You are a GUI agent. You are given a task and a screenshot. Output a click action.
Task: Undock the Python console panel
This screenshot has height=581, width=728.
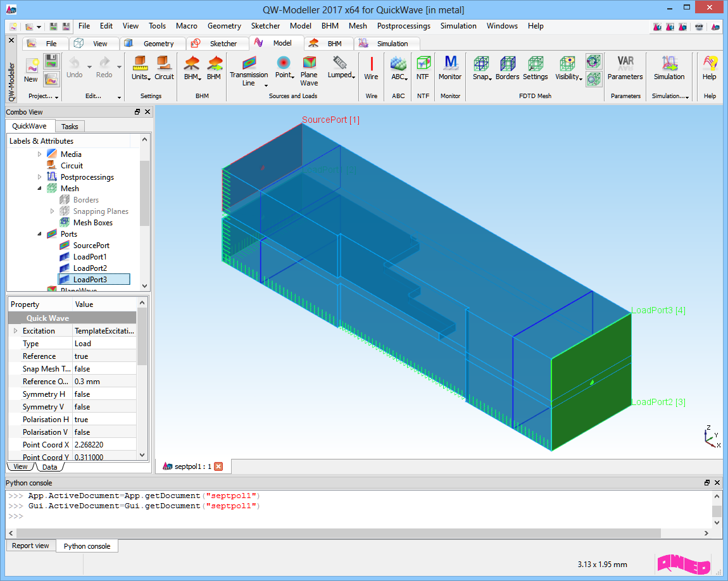pyautogui.click(x=706, y=483)
